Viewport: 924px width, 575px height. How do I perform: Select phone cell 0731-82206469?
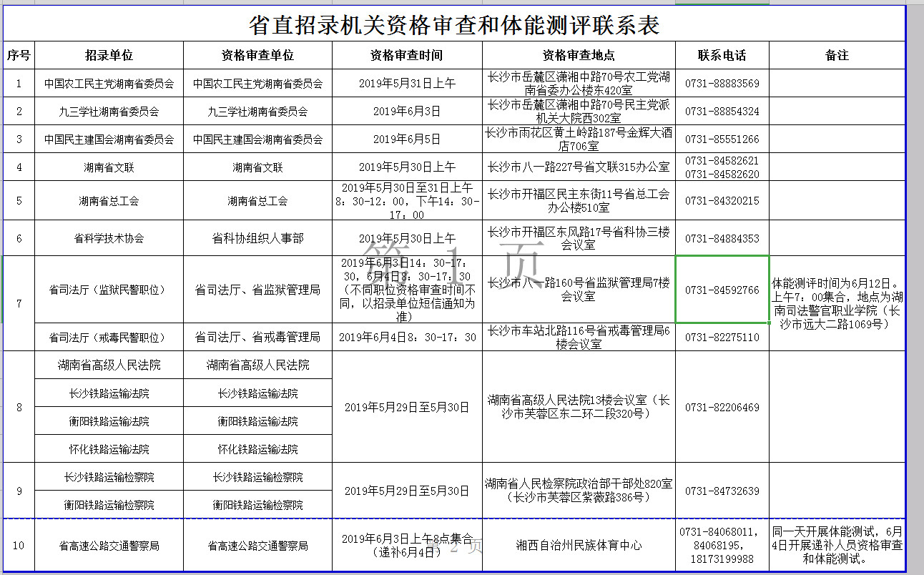tap(722, 407)
